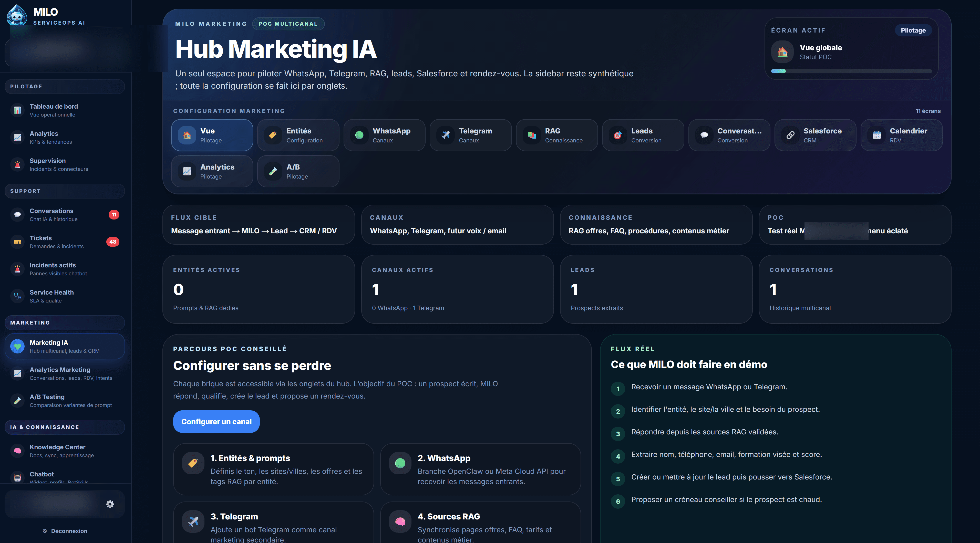Click the A/B Testing test tube icon in the sidebar
Image resolution: width=980 pixels, height=543 pixels.
click(x=17, y=401)
